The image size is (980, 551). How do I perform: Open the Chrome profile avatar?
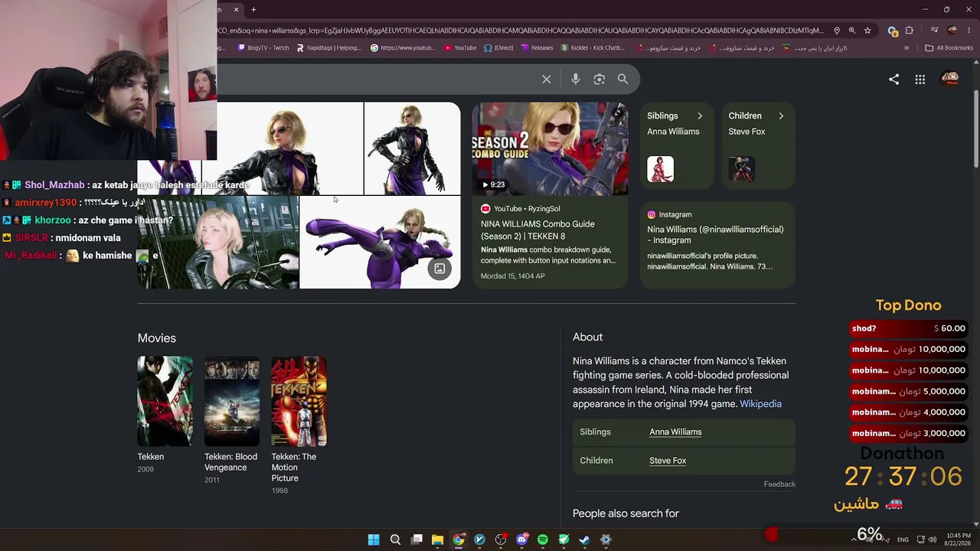click(952, 31)
